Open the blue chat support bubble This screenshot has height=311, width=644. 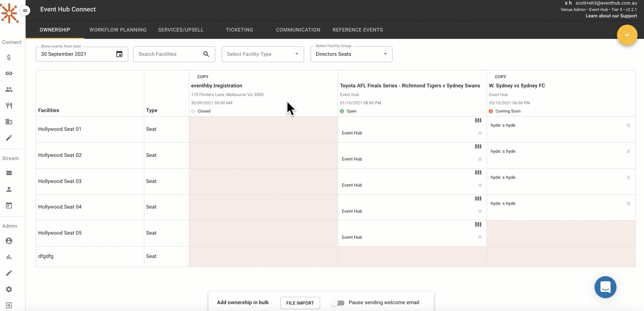click(605, 287)
